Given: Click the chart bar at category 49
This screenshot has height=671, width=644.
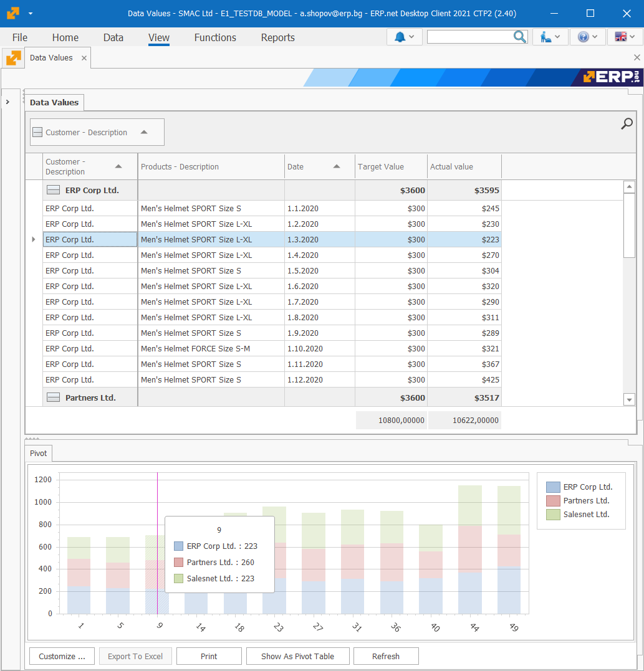Looking at the screenshot, I should click(509, 550).
